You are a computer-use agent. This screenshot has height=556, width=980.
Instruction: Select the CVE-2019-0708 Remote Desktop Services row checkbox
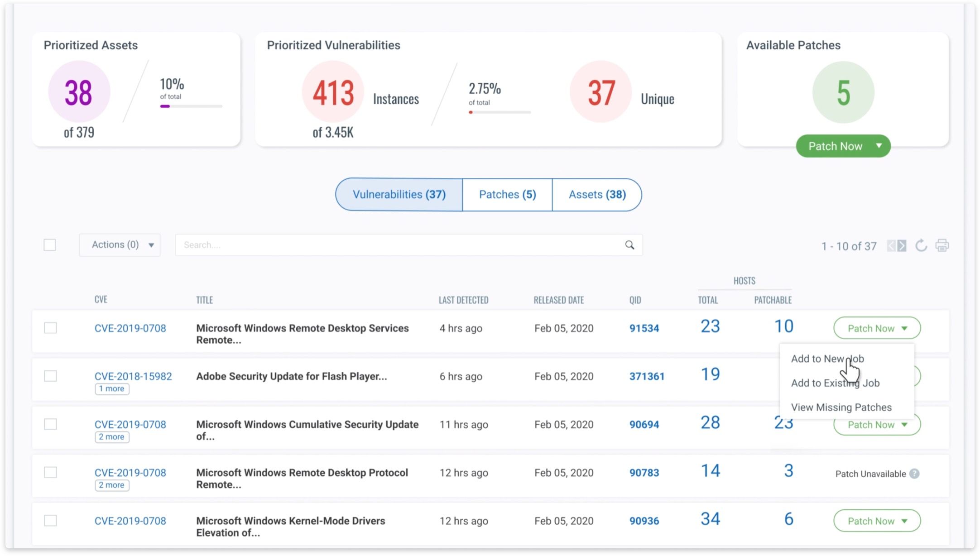click(x=50, y=328)
